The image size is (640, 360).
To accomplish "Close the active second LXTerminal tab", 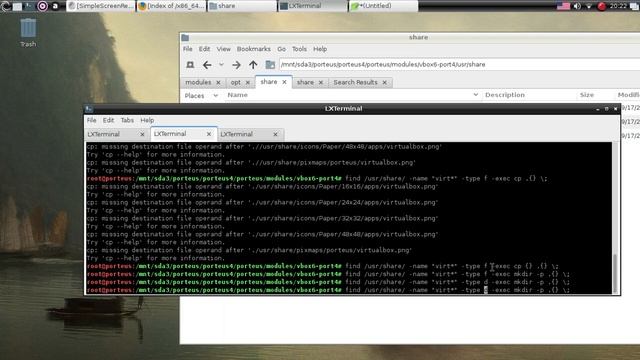I will (209, 134).
